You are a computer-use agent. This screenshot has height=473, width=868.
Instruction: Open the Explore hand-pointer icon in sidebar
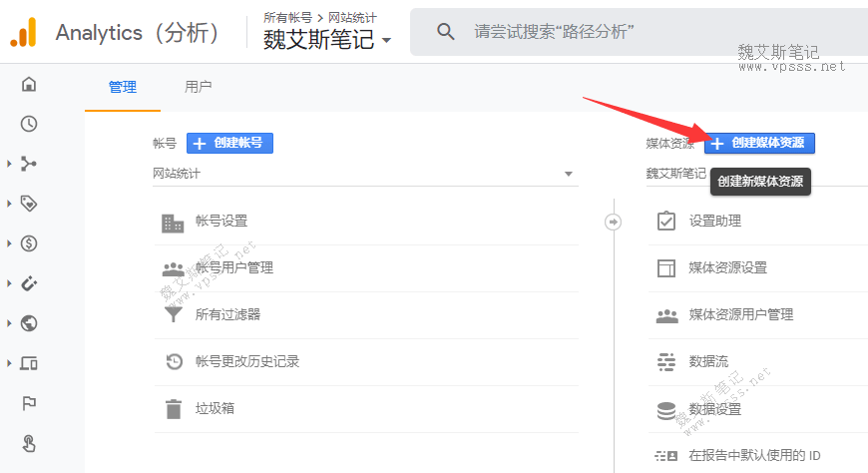(x=29, y=443)
